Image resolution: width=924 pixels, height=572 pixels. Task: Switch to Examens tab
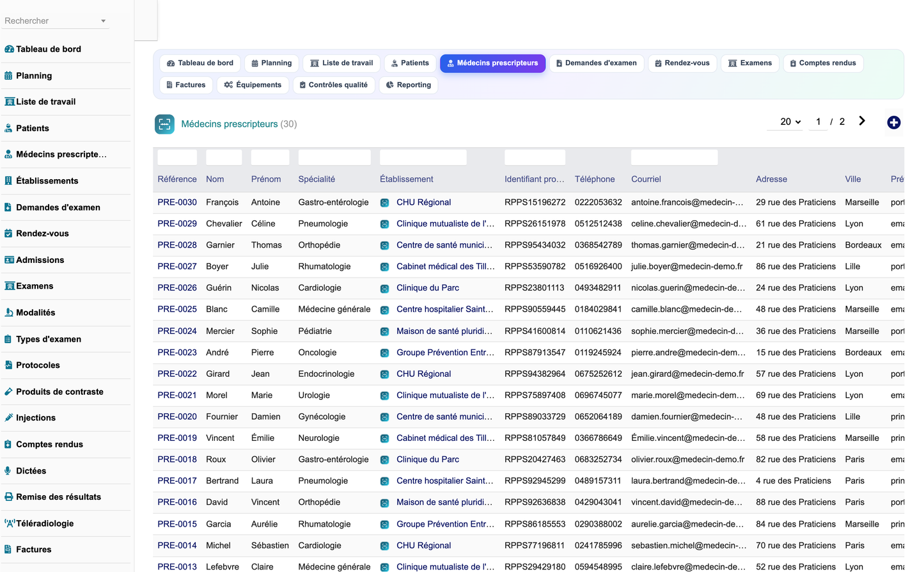pos(750,63)
